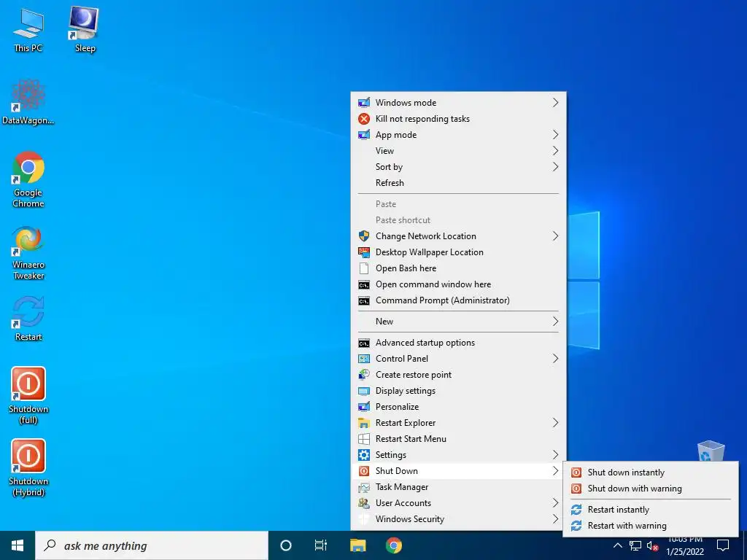Open Change Network Location submenu
Viewport: 747px width, 560px height.
pos(458,236)
